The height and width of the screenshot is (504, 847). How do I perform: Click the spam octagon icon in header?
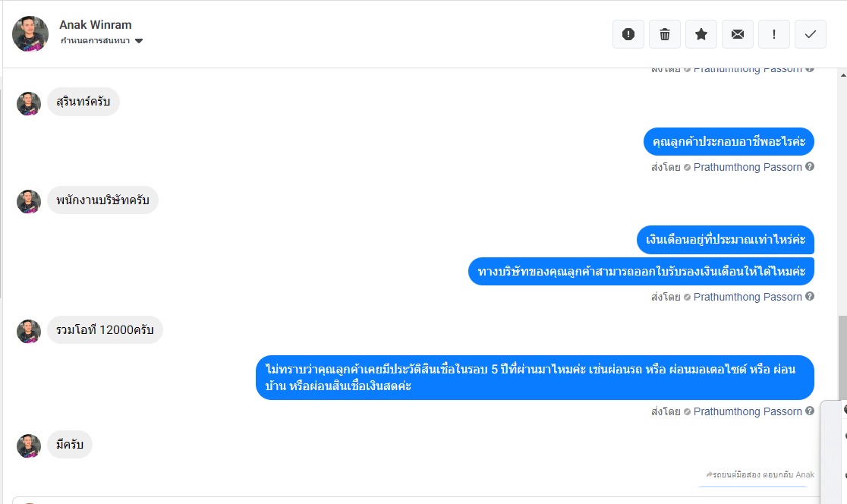[628, 34]
